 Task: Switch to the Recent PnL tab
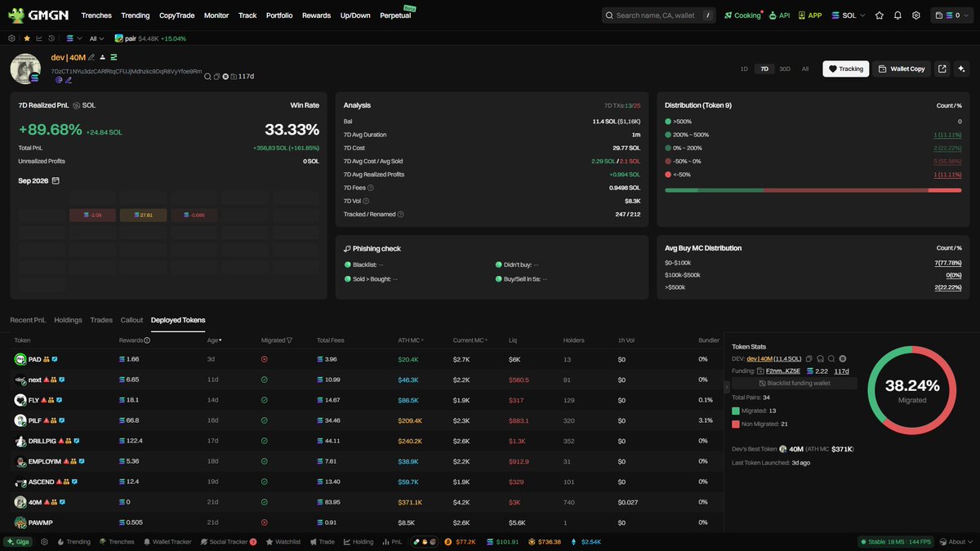click(x=28, y=320)
